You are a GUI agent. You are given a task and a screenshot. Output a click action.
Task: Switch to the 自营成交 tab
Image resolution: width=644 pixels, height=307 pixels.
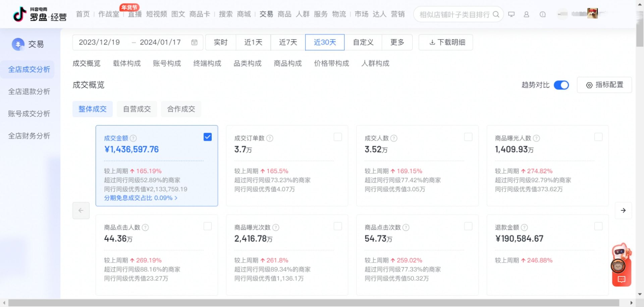(137, 109)
